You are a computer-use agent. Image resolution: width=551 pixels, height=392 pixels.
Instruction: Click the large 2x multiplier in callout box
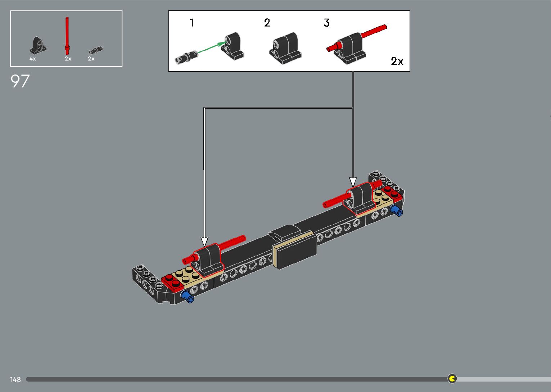tap(397, 62)
